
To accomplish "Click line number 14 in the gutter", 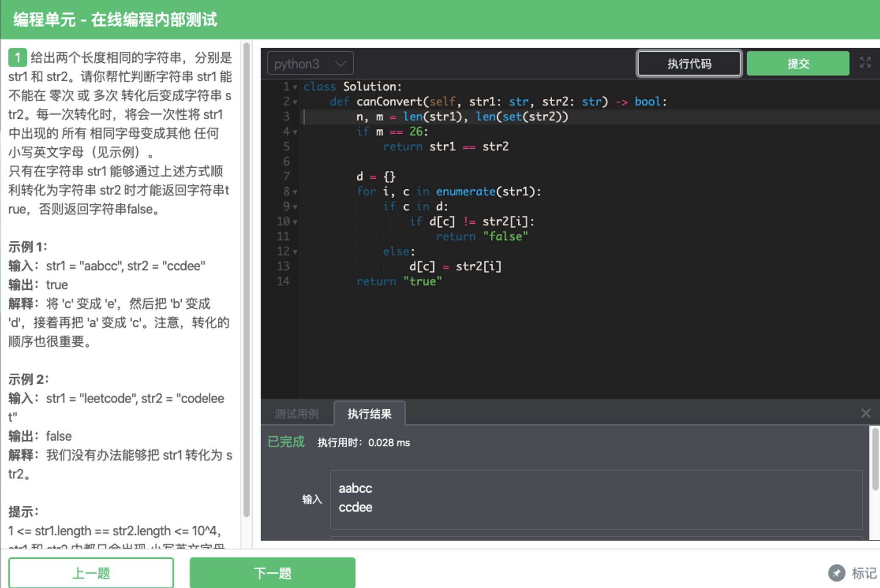I will [283, 281].
